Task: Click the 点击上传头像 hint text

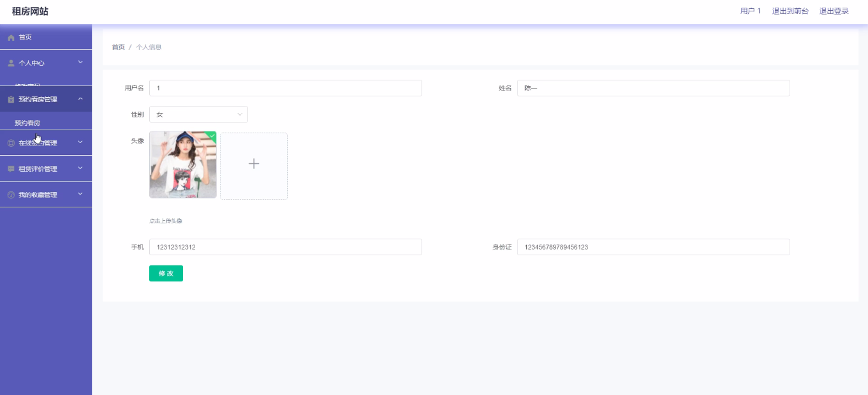Action: [x=166, y=221]
